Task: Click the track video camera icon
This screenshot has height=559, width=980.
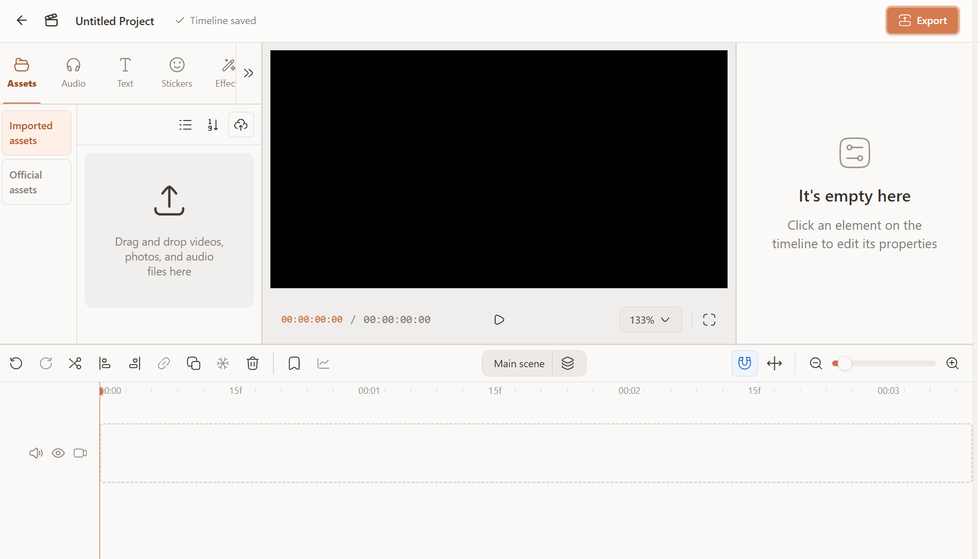Action: pyautogui.click(x=81, y=453)
